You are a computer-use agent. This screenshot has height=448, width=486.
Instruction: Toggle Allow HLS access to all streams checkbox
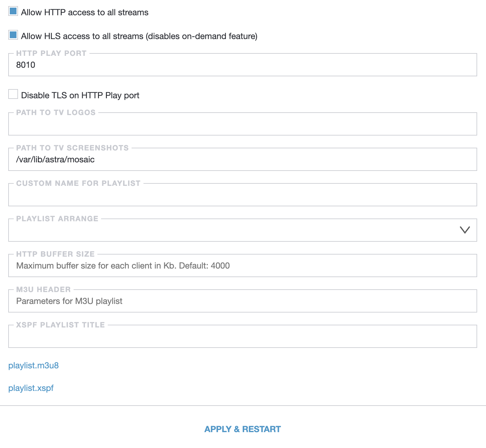click(x=13, y=35)
